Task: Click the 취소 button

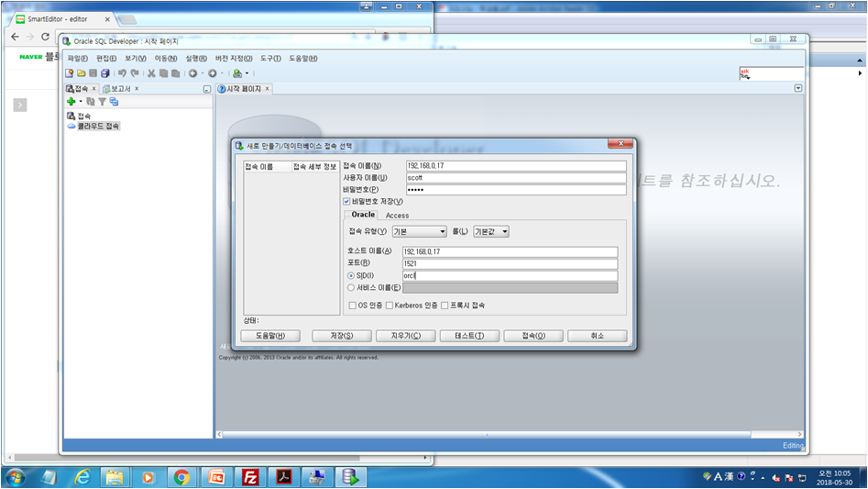Action: point(598,336)
